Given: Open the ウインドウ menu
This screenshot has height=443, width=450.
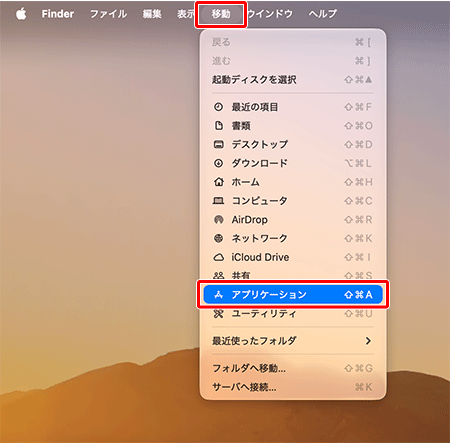Looking at the screenshot, I should click(x=270, y=14).
